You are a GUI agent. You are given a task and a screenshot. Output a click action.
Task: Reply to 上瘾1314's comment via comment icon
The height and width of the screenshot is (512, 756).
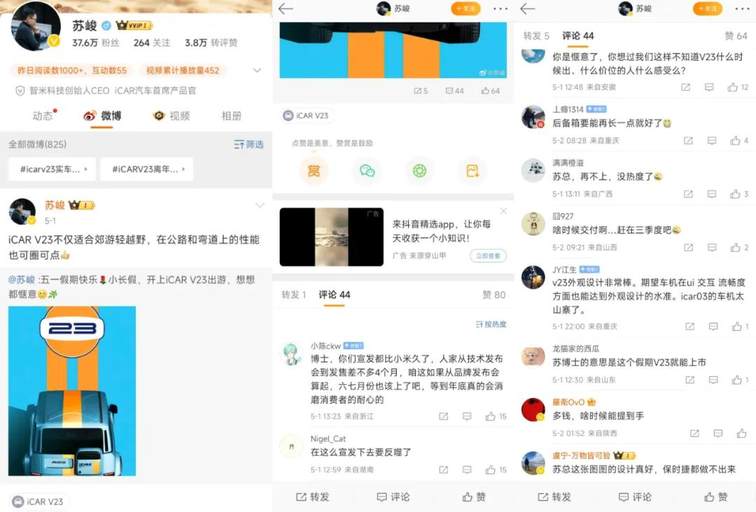712,140
